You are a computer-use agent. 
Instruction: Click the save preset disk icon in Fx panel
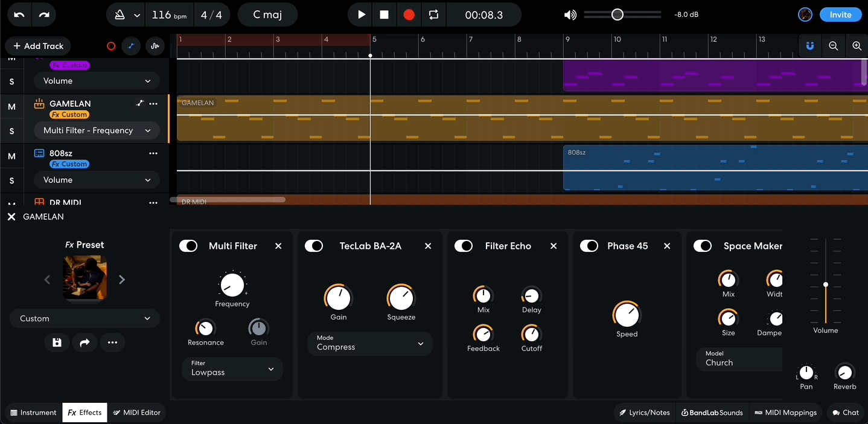tap(56, 342)
